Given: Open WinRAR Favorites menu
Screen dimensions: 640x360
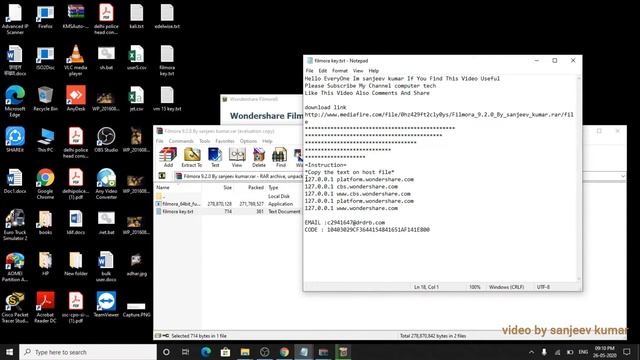Looking at the screenshot, I should click(225, 141).
